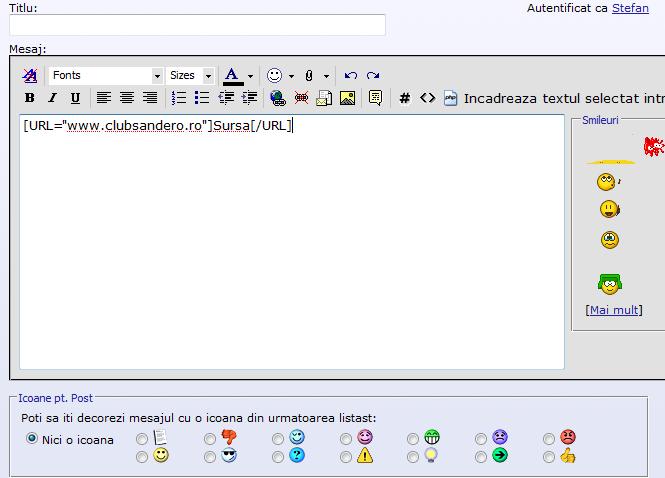Image resolution: width=665 pixels, height=478 pixels.
Task: Click the underline button
Action: tap(72, 98)
